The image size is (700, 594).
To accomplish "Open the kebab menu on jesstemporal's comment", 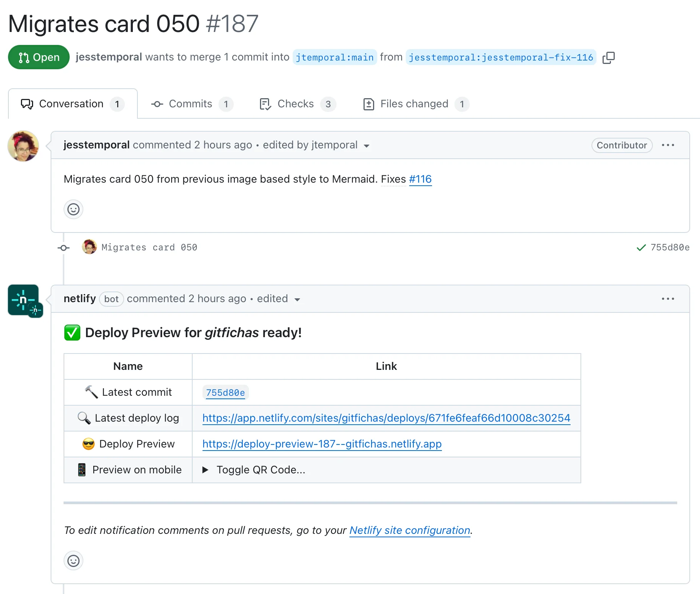I will click(x=668, y=145).
